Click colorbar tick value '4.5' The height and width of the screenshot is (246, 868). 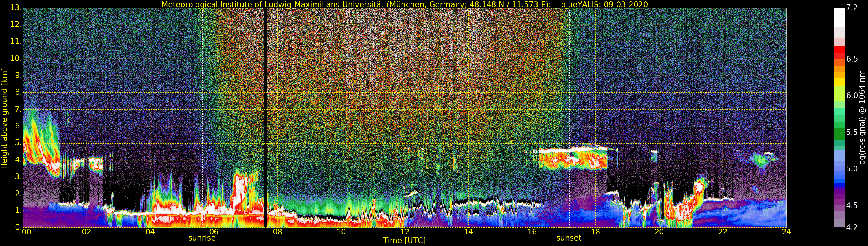tap(852, 205)
